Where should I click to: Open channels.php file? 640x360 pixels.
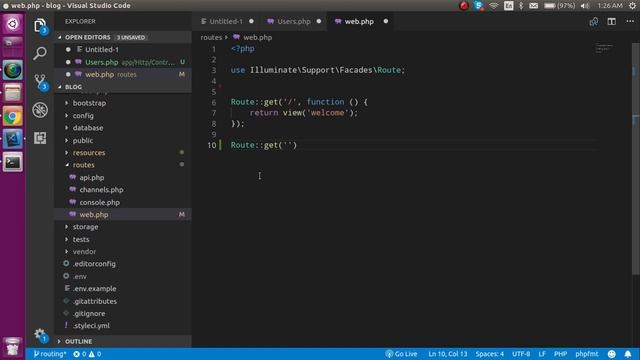(123, 190)
